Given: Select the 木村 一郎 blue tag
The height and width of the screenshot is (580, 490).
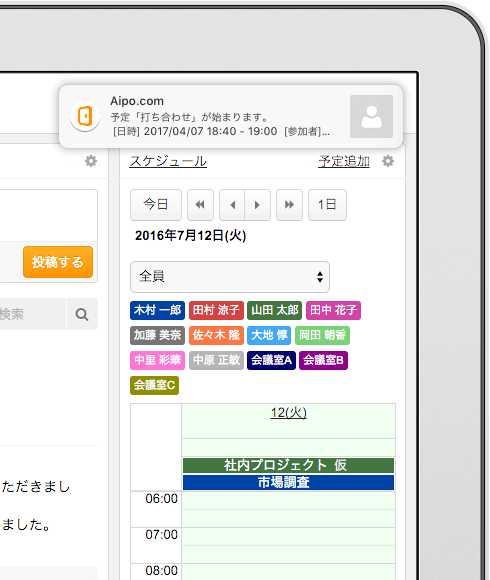Looking at the screenshot, I should [x=157, y=310].
